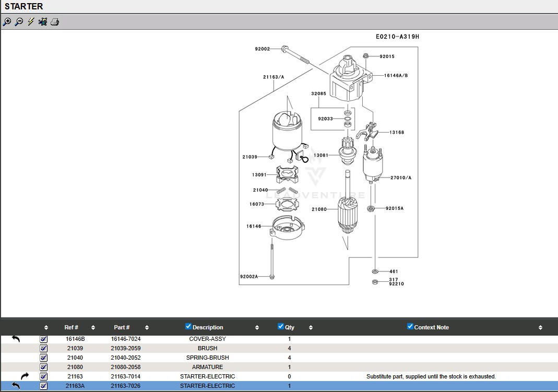Screen dimensions: 558x392
Task: Click the fit-to-selection toolbar icon
Action: pyautogui.click(x=43, y=22)
